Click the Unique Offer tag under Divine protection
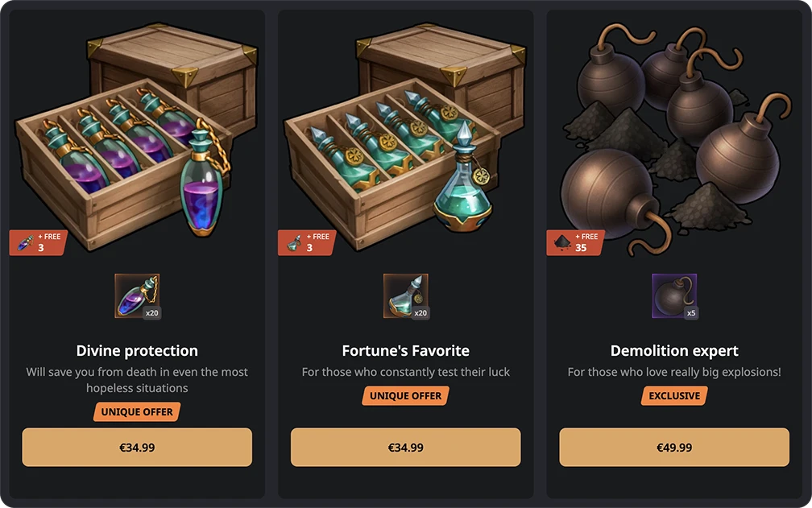The width and height of the screenshot is (812, 508). 137,411
